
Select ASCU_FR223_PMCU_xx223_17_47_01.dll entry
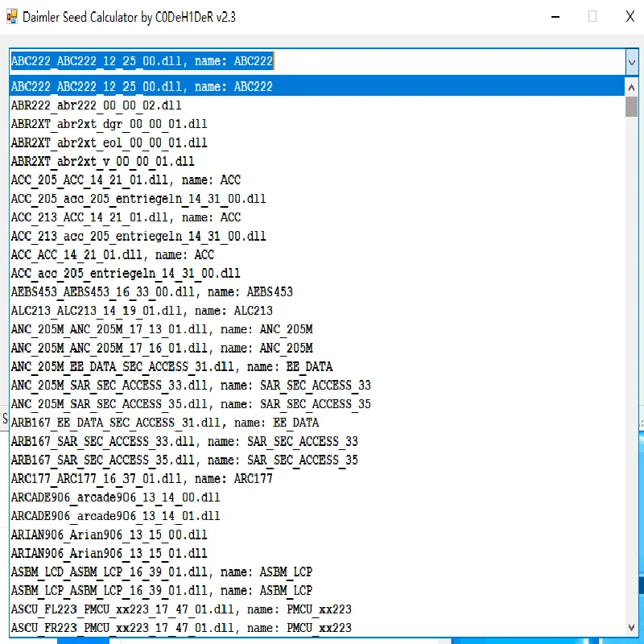click(x=316, y=628)
